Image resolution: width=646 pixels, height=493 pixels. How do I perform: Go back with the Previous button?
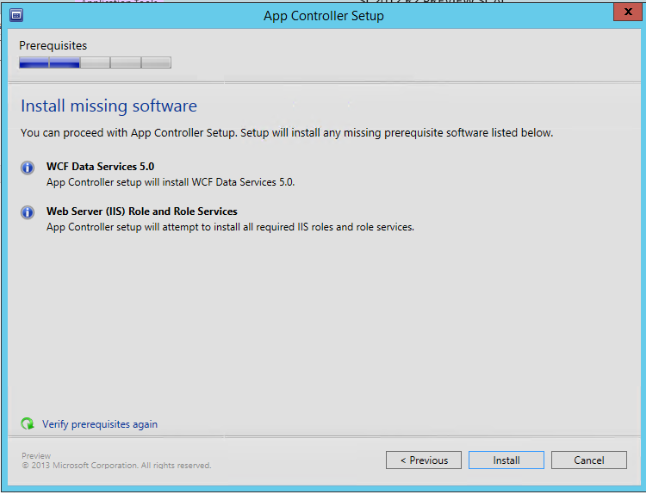(x=423, y=460)
